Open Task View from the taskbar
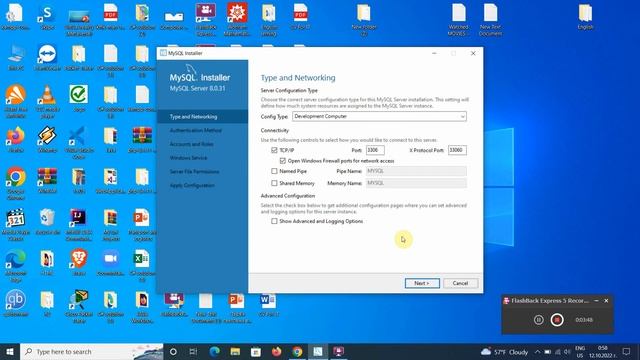This screenshot has width=640, height=360. [193, 351]
